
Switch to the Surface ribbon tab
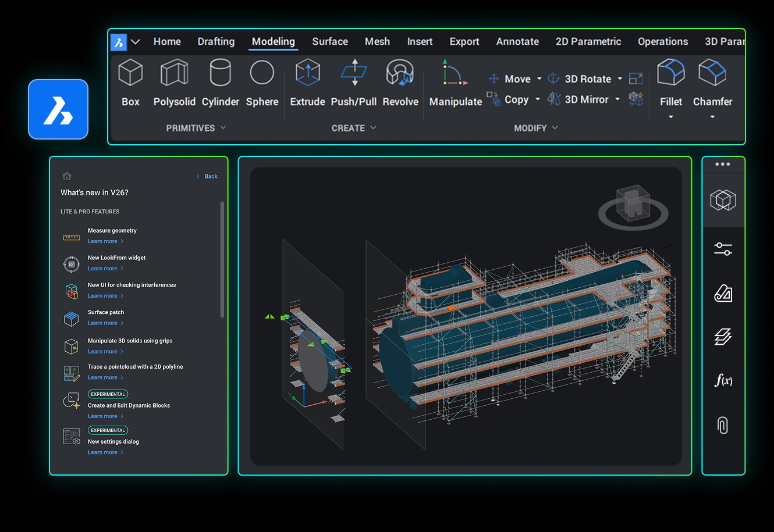[330, 42]
